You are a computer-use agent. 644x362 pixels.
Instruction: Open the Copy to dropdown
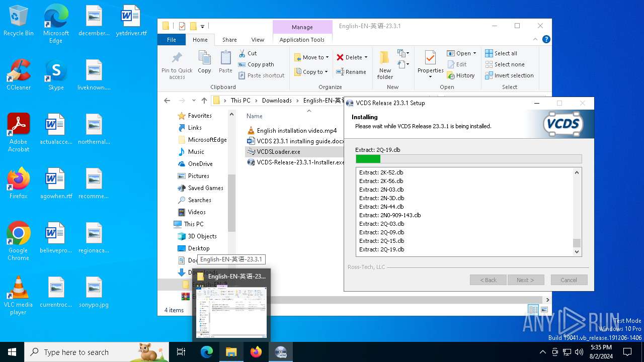(311, 72)
